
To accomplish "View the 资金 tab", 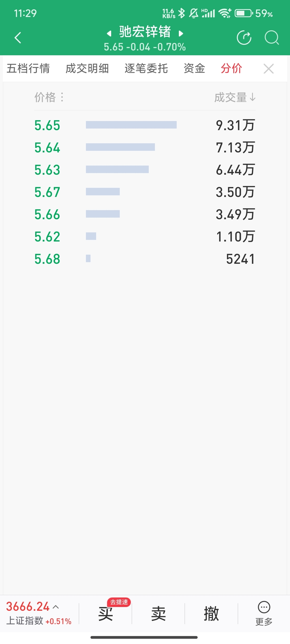I will pos(194,68).
